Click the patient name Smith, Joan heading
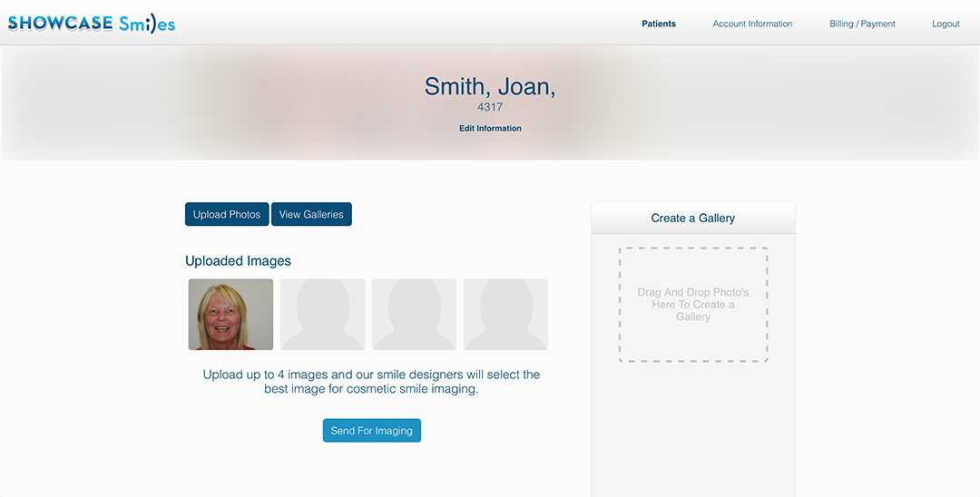 click(490, 86)
